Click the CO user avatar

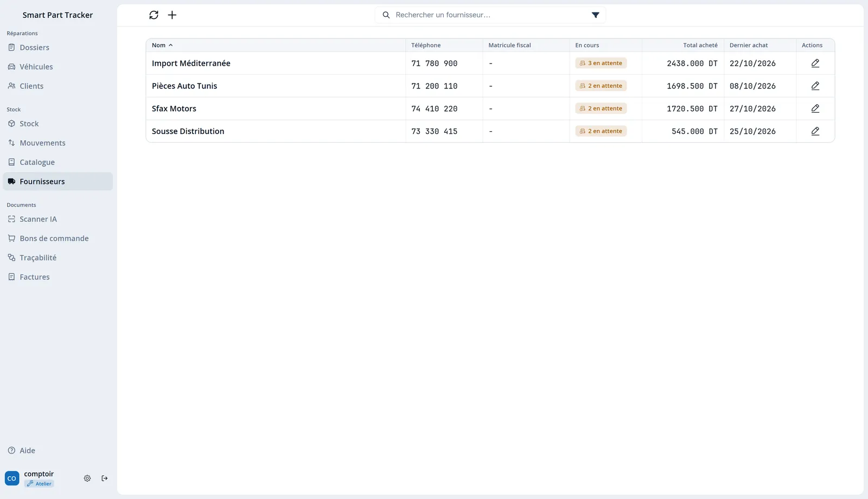12,478
